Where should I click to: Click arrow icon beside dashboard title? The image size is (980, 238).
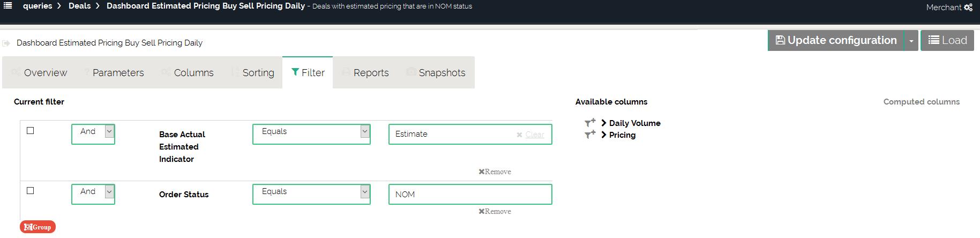6,43
